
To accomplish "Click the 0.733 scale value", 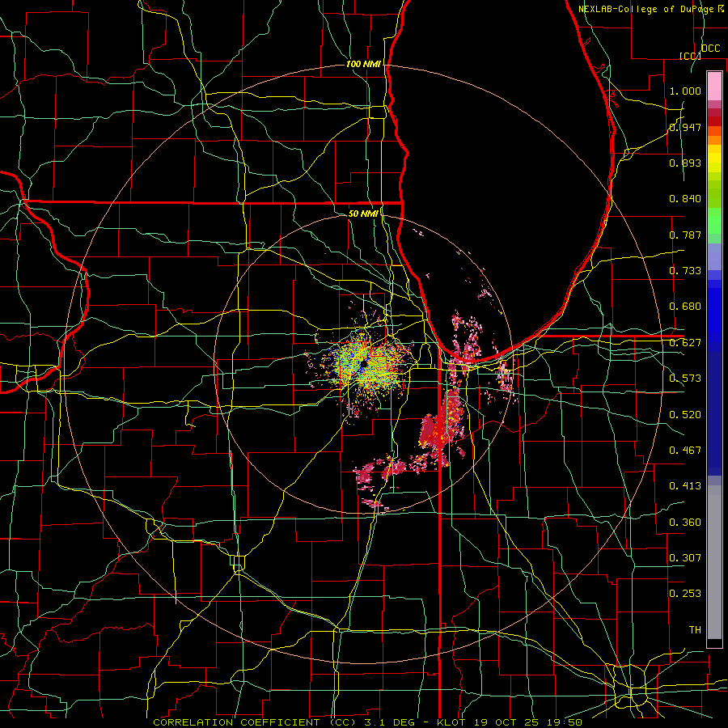I will pyautogui.click(x=685, y=271).
